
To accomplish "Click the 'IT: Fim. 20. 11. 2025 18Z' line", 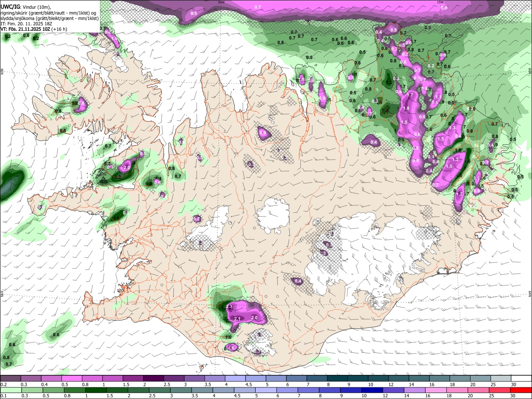I will tap(27, 24).
